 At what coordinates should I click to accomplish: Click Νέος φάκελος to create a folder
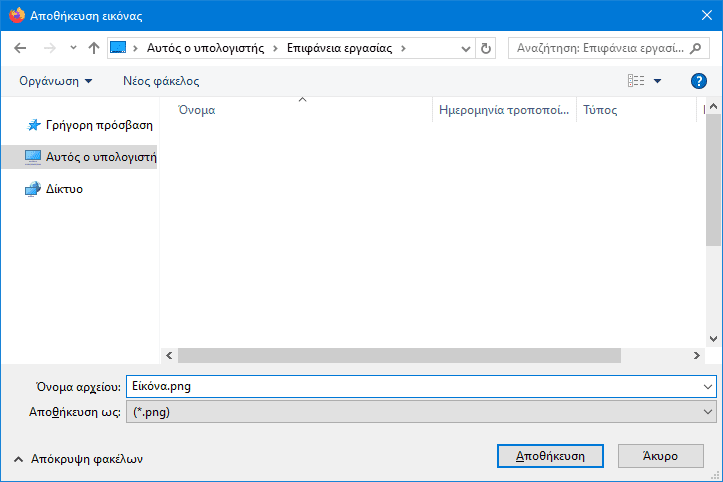click(161, 81)
